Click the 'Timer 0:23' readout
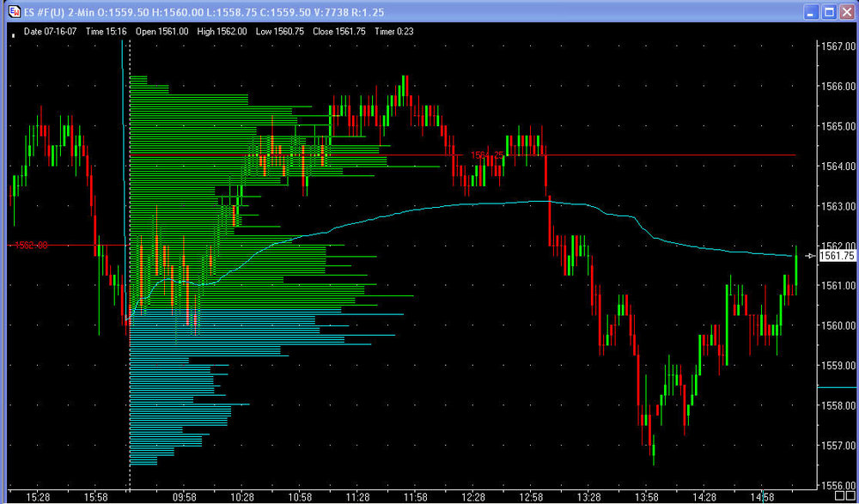 pyautogui.click(x=394, y=31)
